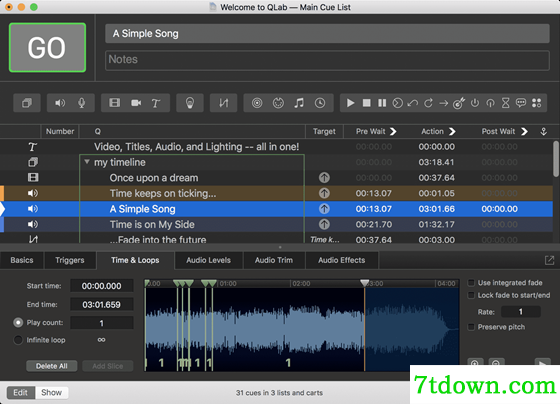Insert a Video cue with filmstrip icon
Viewport: 560px width, 404px height.
tap(115, 103)
